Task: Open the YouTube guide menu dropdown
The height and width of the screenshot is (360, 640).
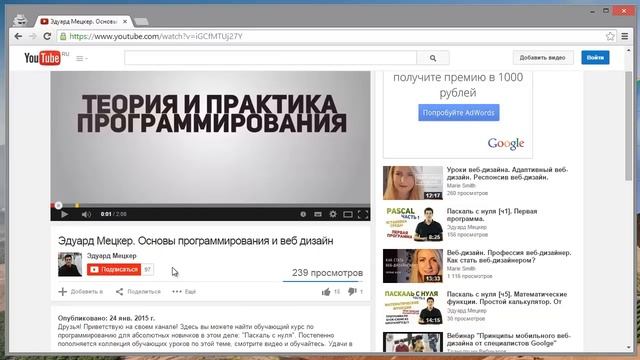Action: tap(82, 58)
